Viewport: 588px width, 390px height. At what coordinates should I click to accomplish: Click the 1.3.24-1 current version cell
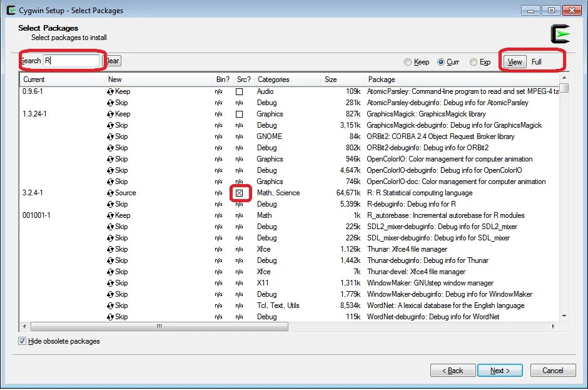[34, 114]
